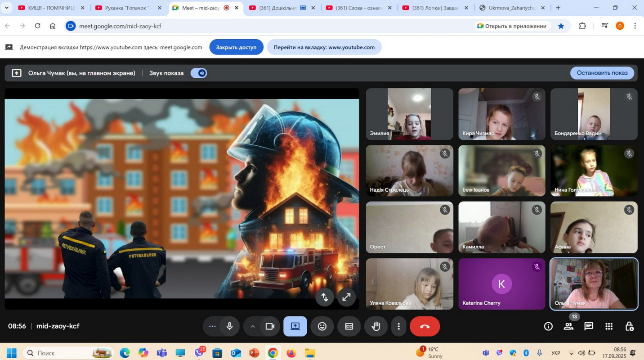
Task: Open meeting details info icon
Action: point(548,326)
